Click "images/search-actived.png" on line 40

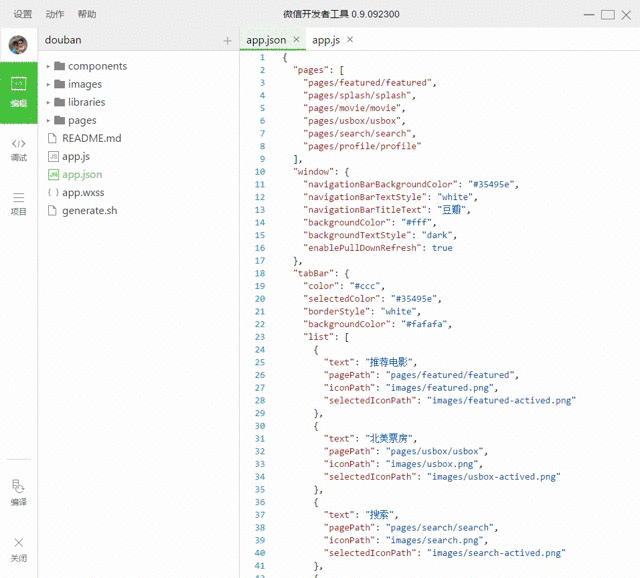tap(496, 553)
